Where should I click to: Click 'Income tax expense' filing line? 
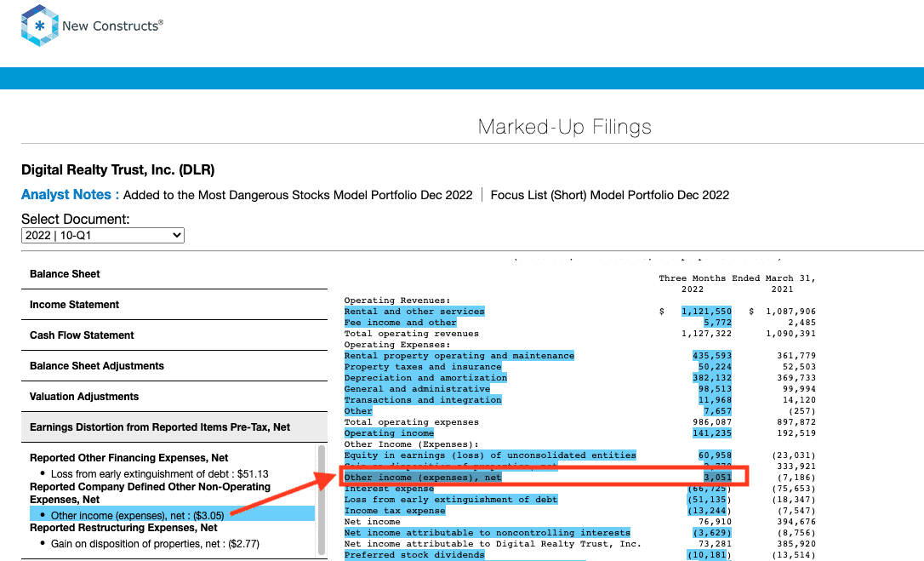pos(395,511)
